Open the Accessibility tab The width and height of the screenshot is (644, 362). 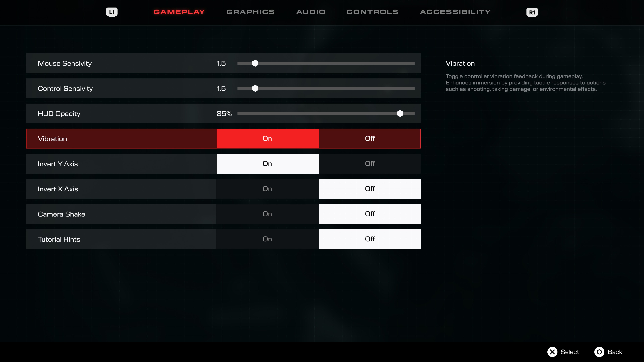point(455,12)
